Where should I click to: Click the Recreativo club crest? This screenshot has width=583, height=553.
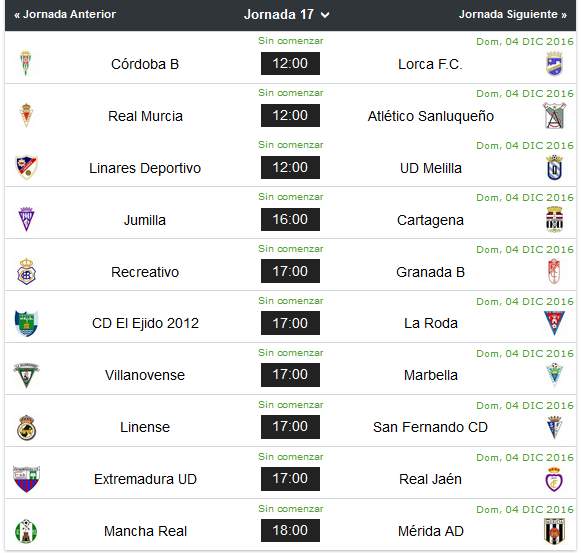26,271
